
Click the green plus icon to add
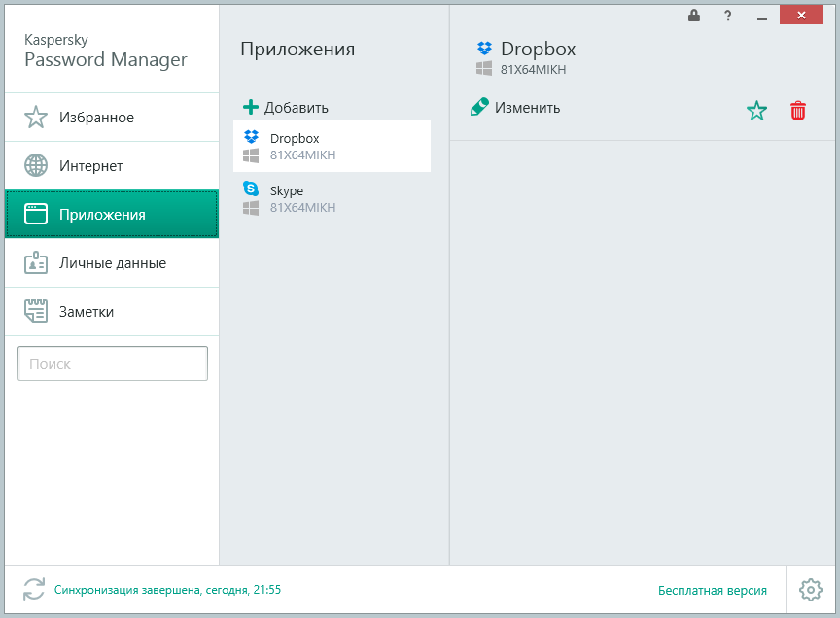coord(250,107)
